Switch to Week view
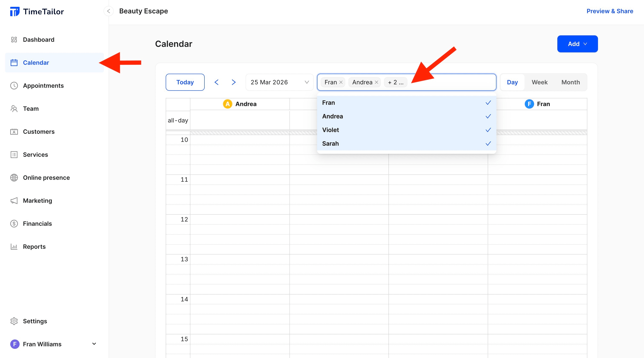 (x=539, y=82)
